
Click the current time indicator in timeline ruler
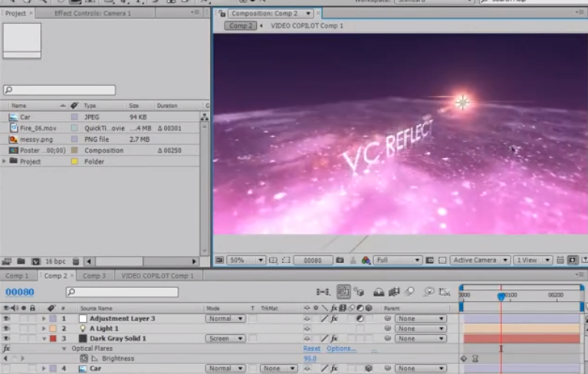(x=501, y=297)
